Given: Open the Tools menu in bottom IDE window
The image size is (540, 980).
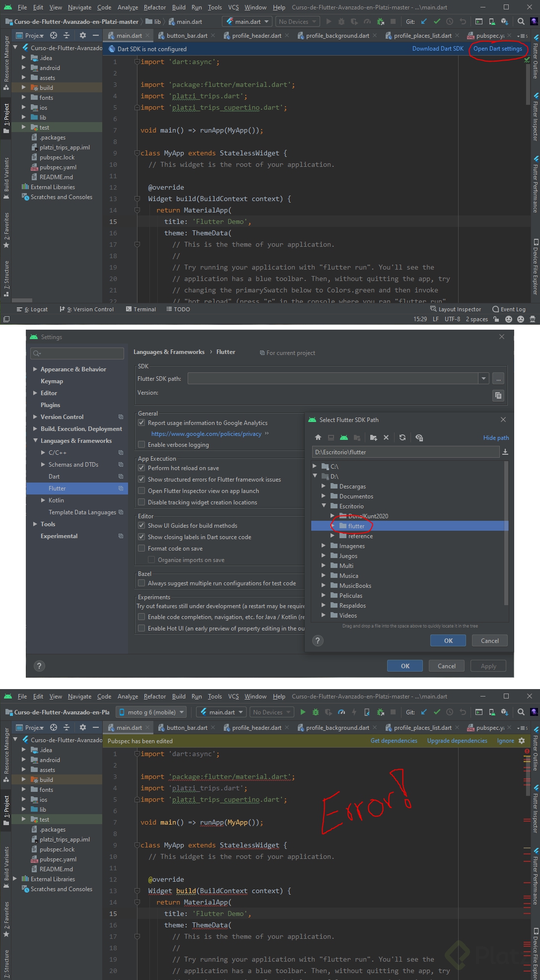Looking at the screenshot, I should 214,697.
